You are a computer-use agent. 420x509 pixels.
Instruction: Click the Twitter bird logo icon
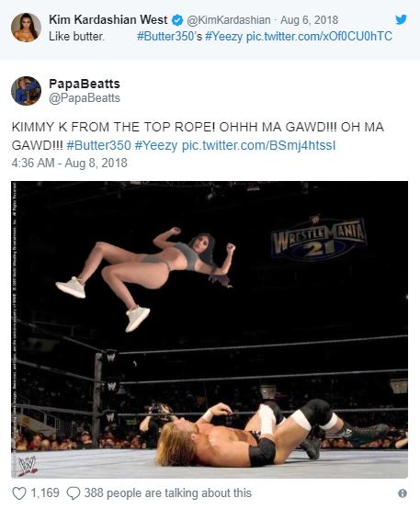(x=402, y=20)
